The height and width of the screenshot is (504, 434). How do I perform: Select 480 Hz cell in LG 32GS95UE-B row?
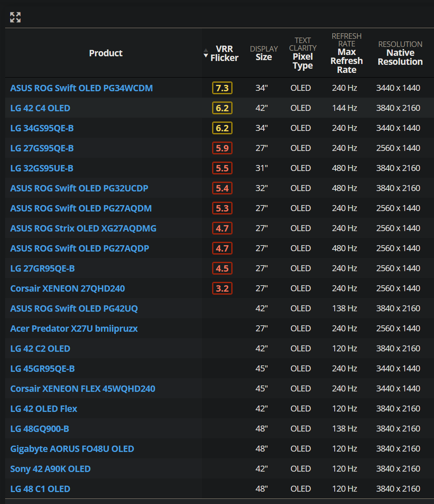[x=345, y=168]
